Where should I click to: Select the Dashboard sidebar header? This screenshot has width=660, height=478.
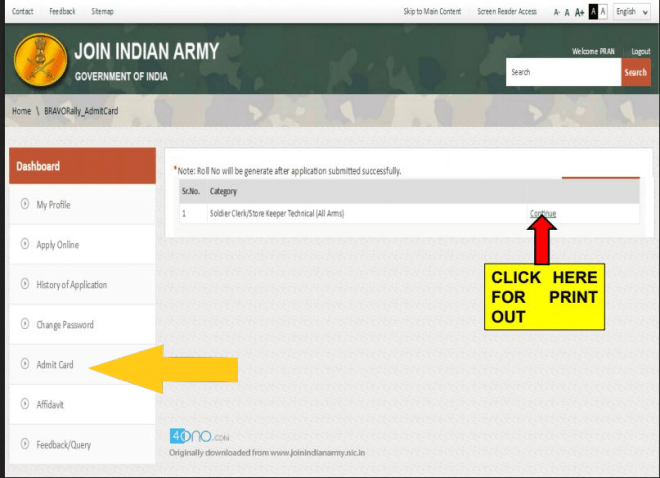click(82, 166)
